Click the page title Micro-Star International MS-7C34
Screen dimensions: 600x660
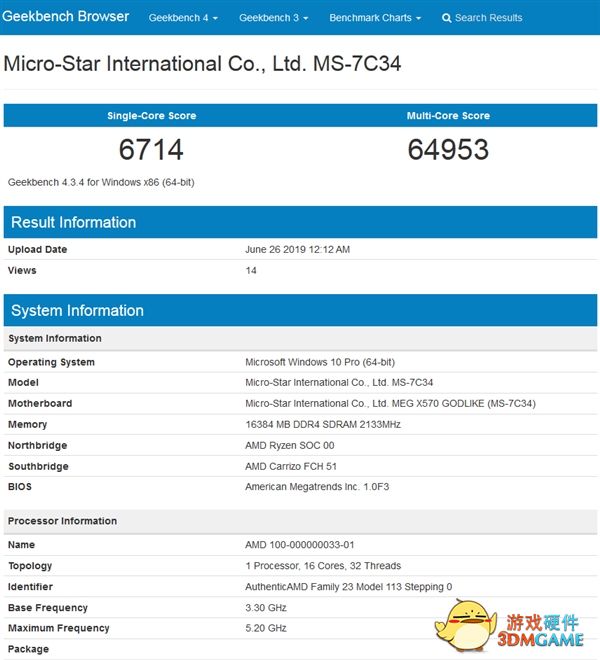point(202,64)
